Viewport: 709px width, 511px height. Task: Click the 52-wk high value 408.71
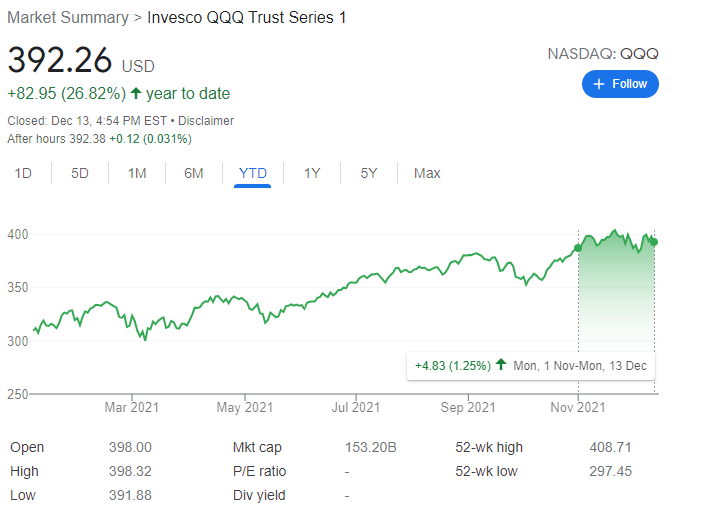pos(608,447)
